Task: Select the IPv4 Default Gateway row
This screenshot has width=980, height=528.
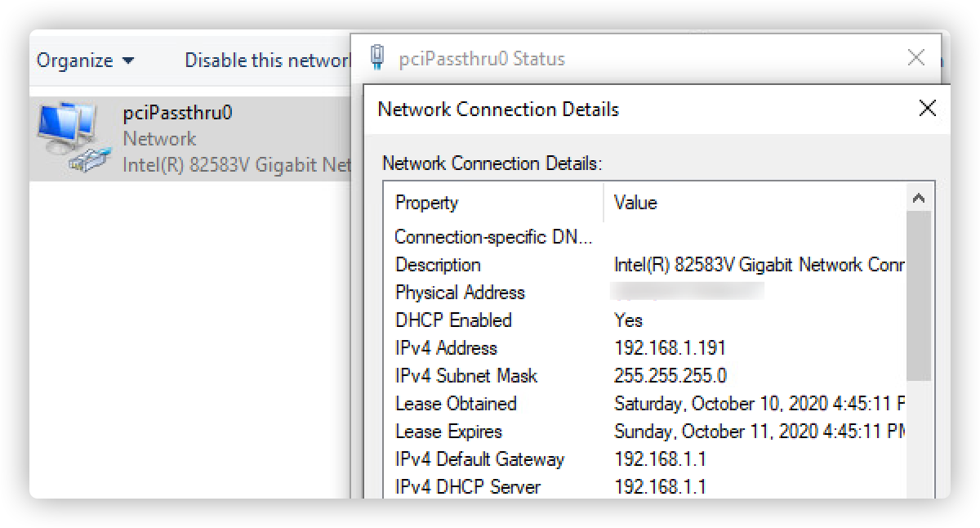Action: [x=479, y=459]
